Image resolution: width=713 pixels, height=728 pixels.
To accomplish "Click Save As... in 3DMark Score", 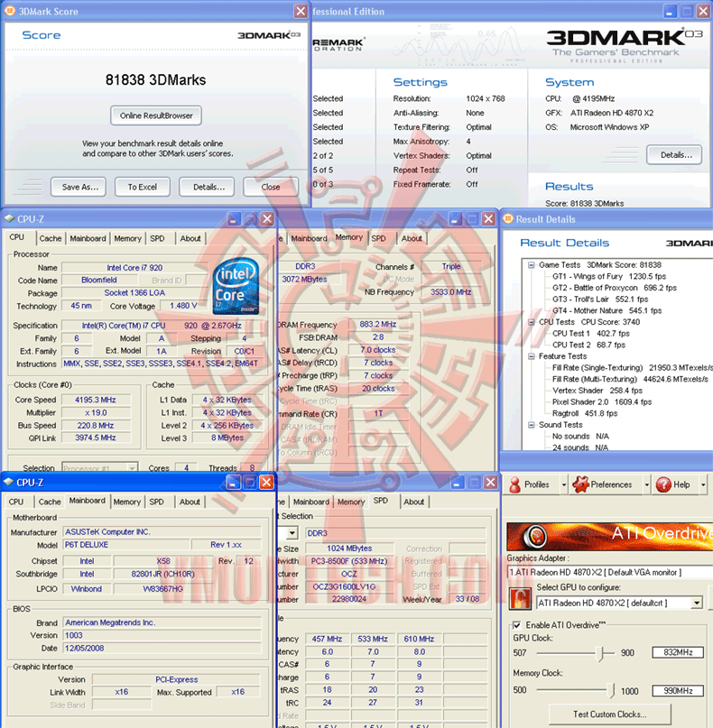I will 79,187.
